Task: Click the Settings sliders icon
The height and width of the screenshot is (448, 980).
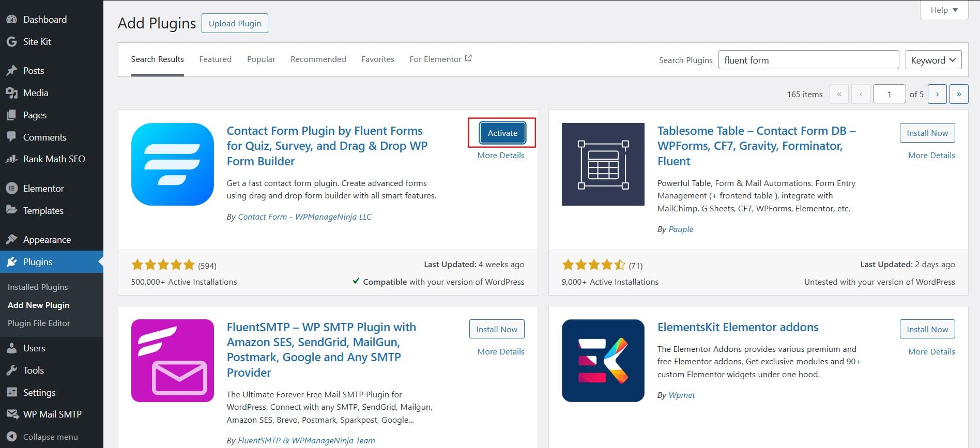Action: point(11,393)
